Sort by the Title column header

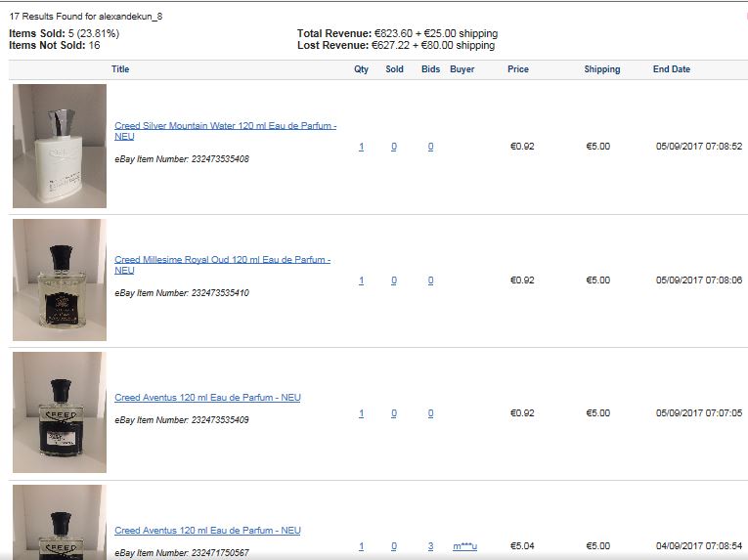(120, 69)
